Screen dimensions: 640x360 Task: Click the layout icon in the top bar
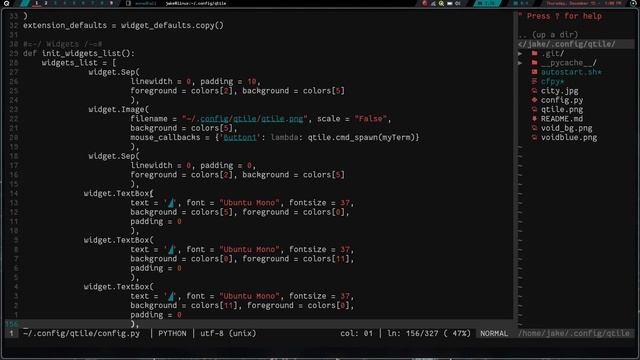129,3
